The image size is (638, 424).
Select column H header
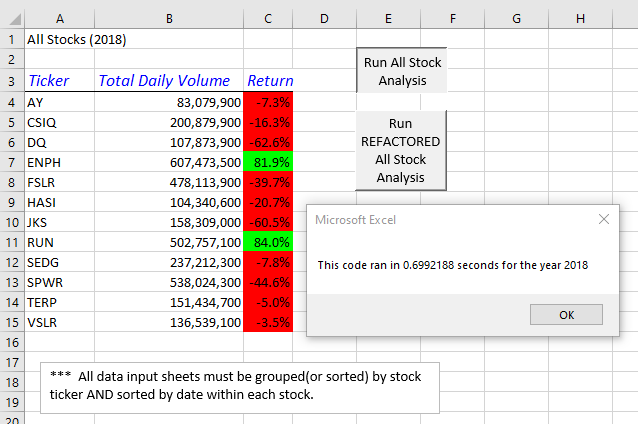tap(580, 19)
